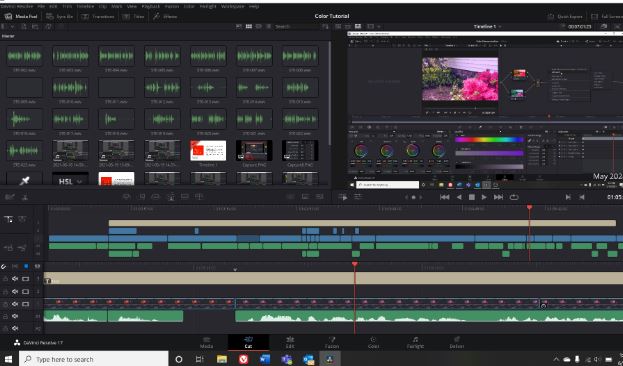Viewport: 623px width, 366px height.
Task: Open the Edit menu
Action: (x=53, y=6)
